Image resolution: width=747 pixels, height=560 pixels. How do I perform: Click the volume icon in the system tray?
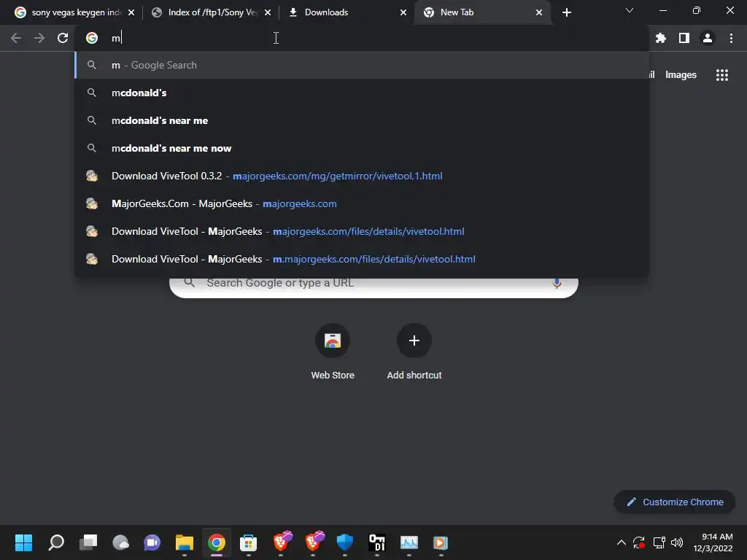tap(676, 542)
